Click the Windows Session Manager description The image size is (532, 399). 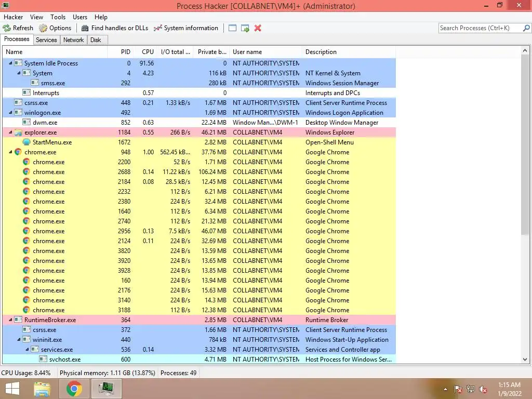click(x=342, y=83)
